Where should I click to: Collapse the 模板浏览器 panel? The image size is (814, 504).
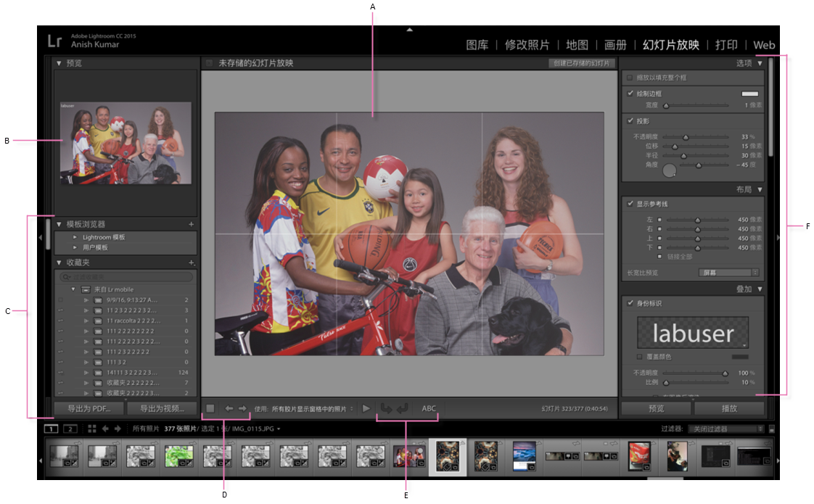tap(59, 224)
